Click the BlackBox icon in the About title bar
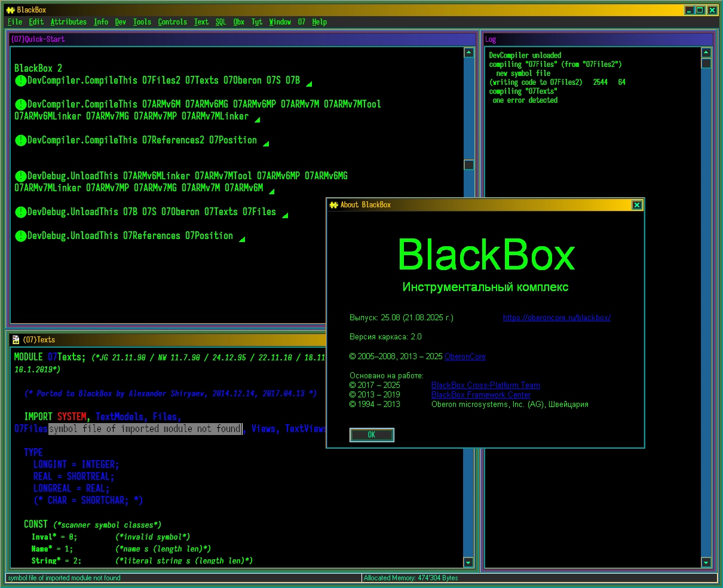The image size is (723, 588). tap(333, 205)
